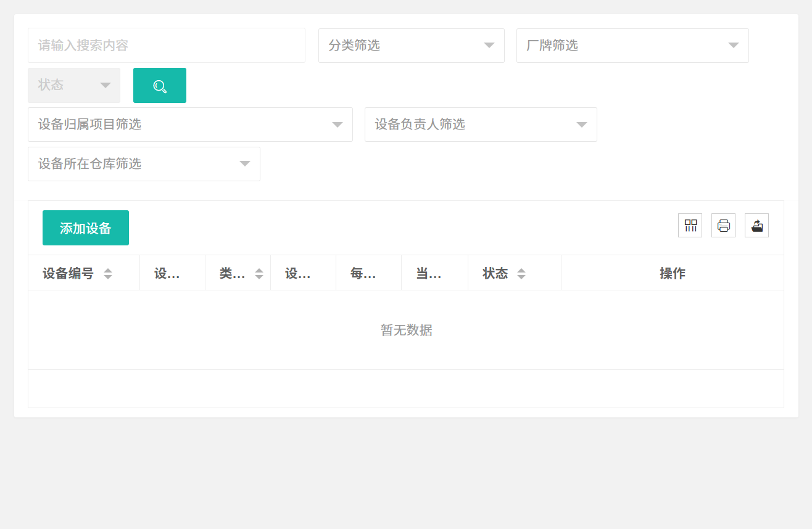Focus the 请输入搜索内容 search field
This screenshot has height=529, width=812.
(167, 46)
